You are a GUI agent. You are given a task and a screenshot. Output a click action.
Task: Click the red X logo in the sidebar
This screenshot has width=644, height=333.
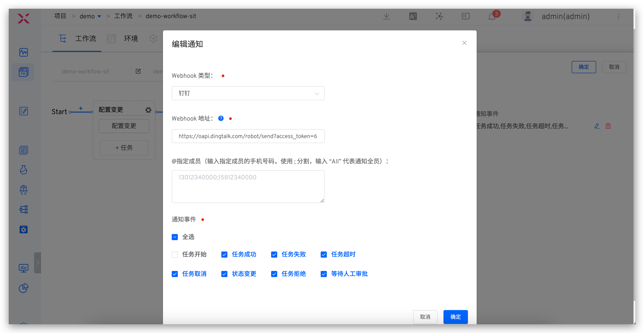click(x=24, y=19)
